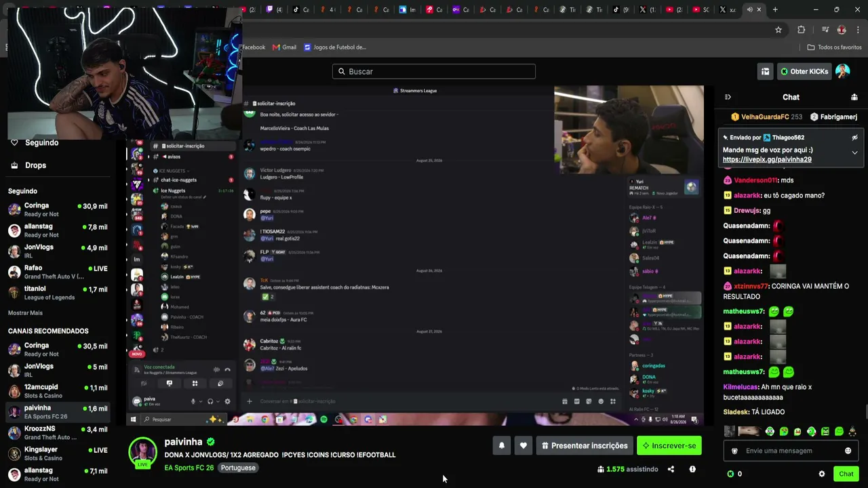This screenshot has height=488, width=868.
Task: Open Chrome menu three dots
Action: click(858, 30)
